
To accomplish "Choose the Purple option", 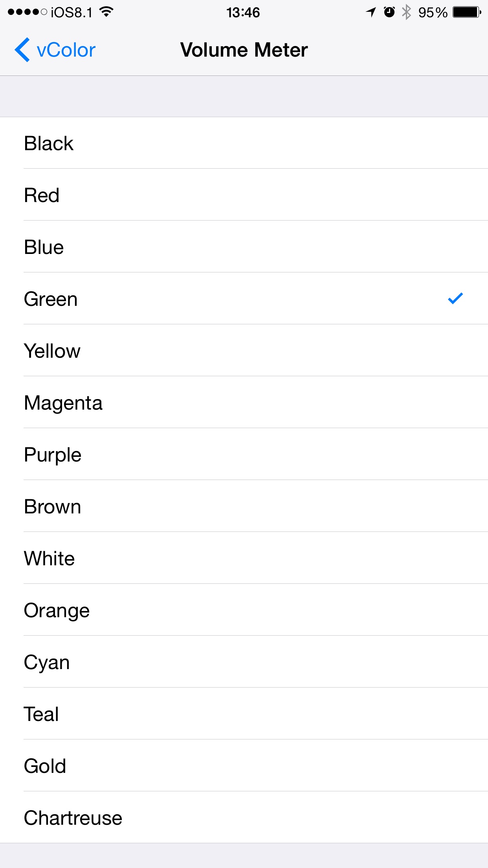I will point(244,454).
